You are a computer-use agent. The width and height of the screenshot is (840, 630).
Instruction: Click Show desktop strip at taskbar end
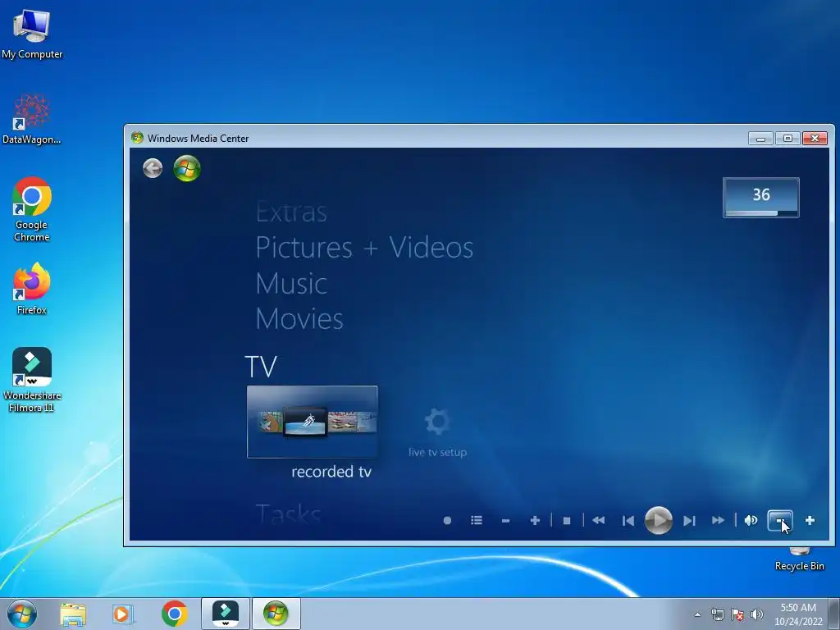click(x=834, y=614)
